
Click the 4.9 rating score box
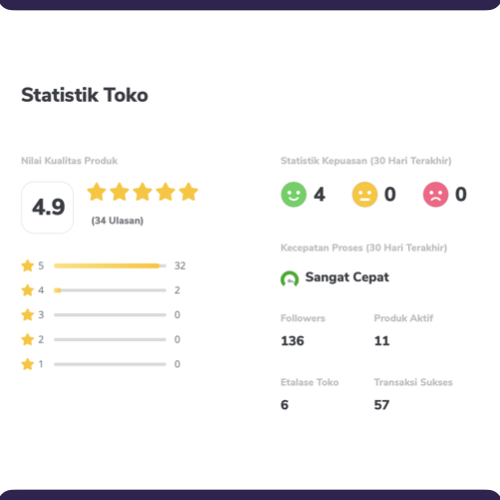tap(47, 207)
